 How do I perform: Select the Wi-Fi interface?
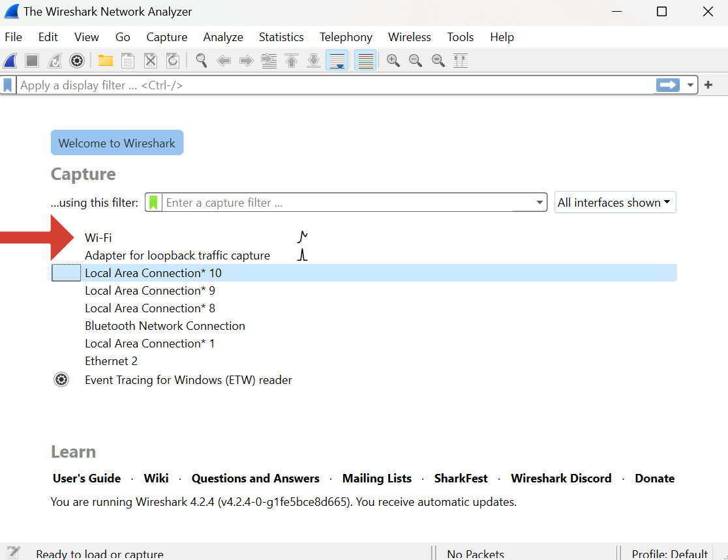coord(364,237)
